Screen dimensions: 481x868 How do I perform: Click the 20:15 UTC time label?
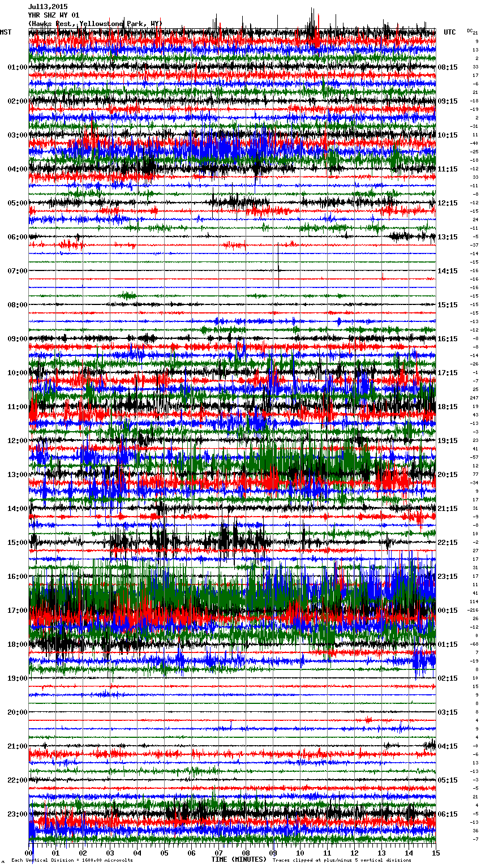(x=448, y=475)
